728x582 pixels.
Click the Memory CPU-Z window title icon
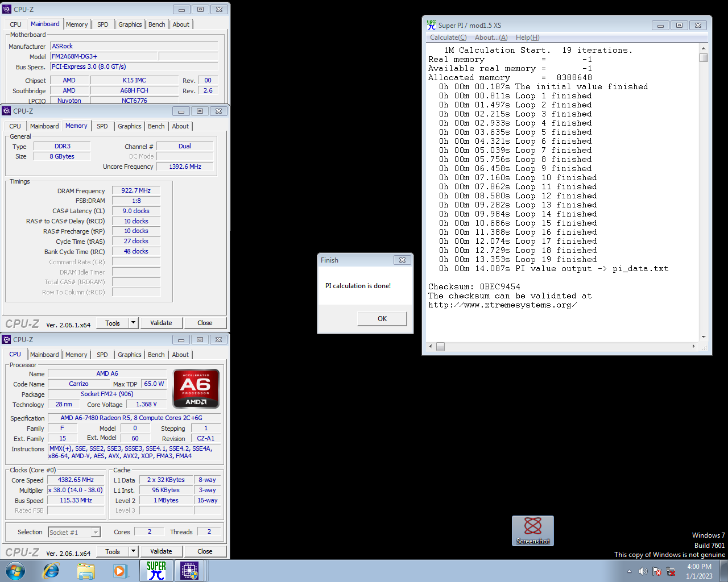pos(7,111)
